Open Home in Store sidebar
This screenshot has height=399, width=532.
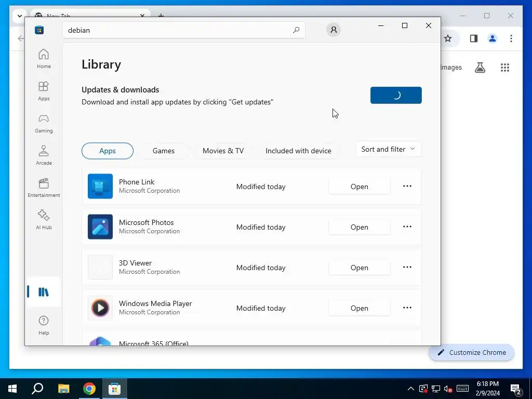tap(44, 59)
